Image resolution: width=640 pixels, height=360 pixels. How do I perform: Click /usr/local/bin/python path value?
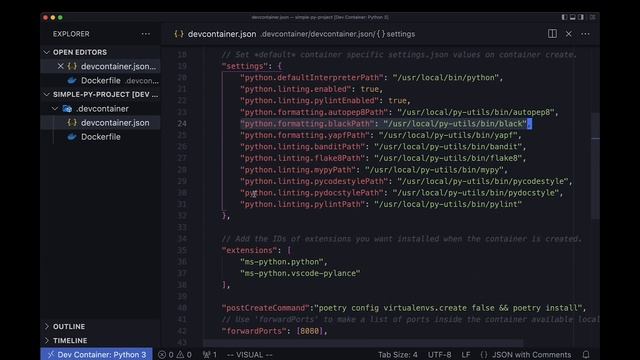446,78
